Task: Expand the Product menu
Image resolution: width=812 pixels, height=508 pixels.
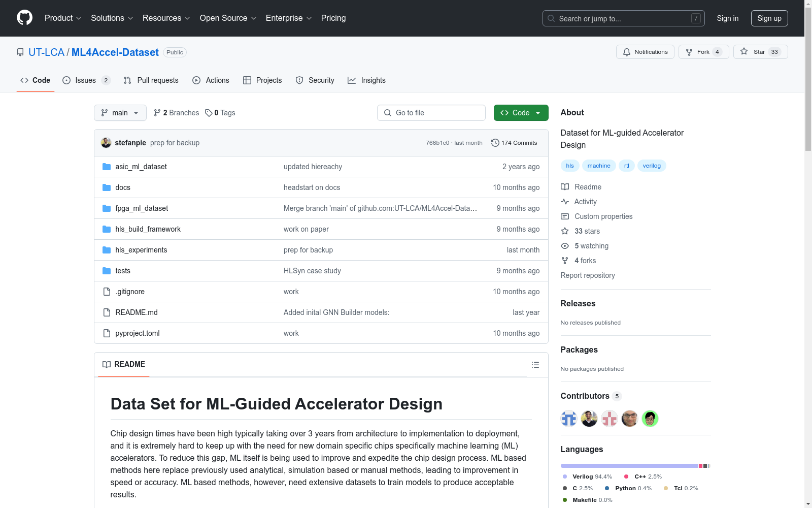Action: click(63, 18)
